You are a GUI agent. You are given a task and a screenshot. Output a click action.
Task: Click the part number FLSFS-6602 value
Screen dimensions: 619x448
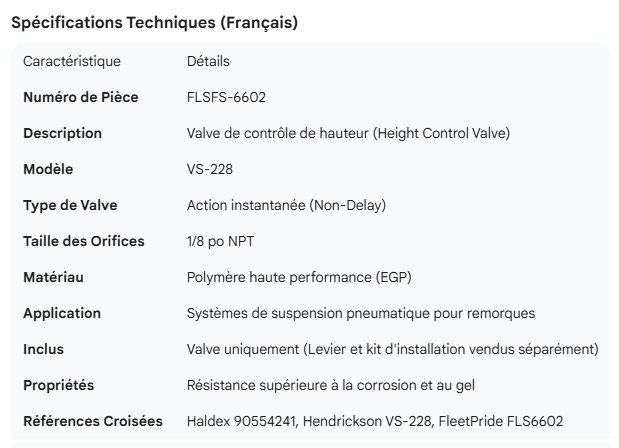[x=226, y=97]
